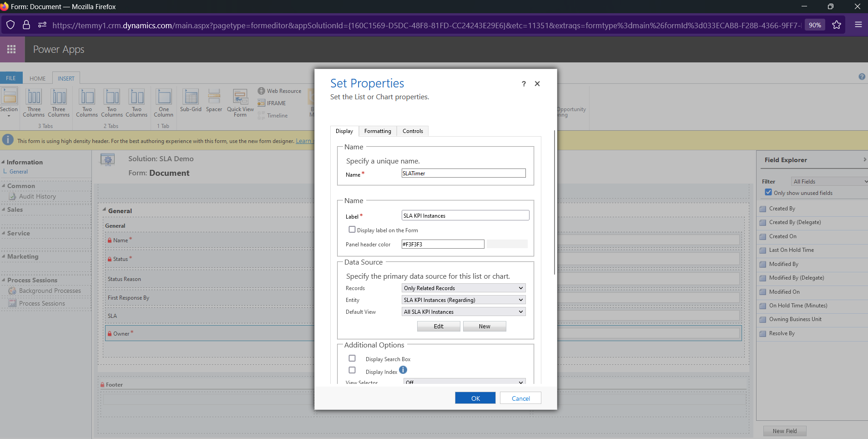Open the Field Explorer Filter dropdown
Image resolution: width=868 pixels, height=439 pixels.
(x=829, y=181)
